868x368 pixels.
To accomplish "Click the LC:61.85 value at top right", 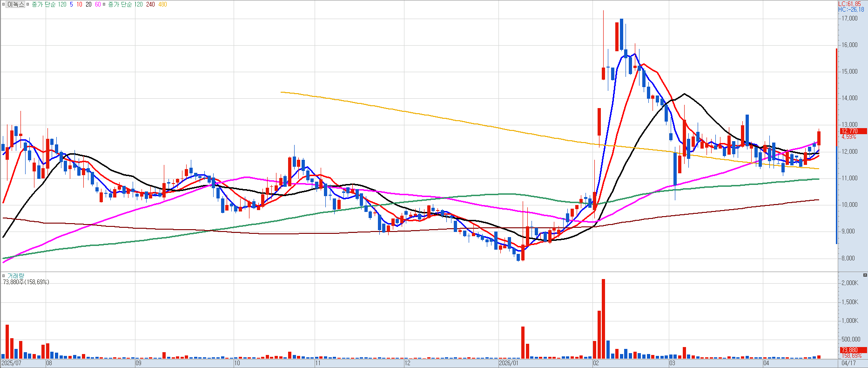I will click(850, 4).
